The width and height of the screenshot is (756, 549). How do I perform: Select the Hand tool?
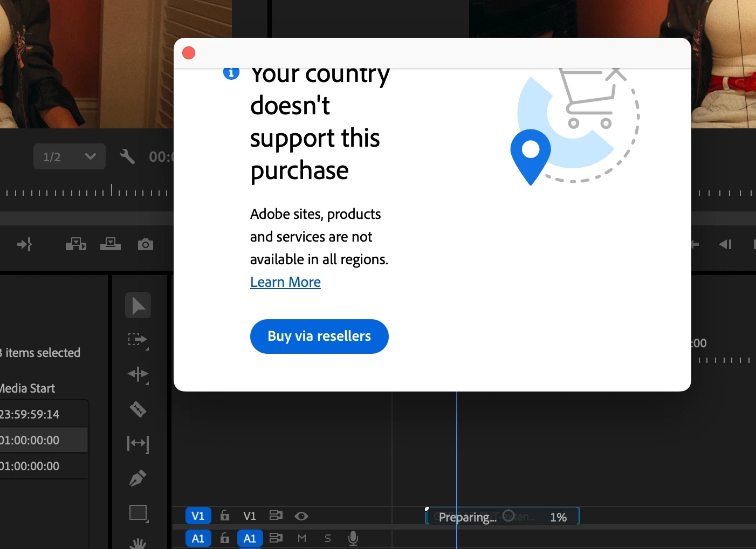pyautogui.click(x=138, y=543)
